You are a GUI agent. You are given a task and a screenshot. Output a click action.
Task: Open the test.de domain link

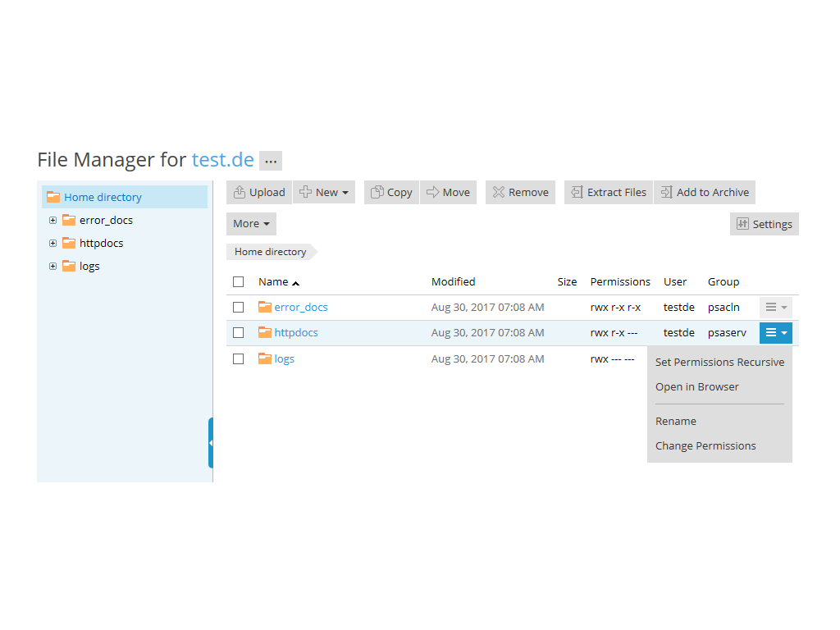222,159
